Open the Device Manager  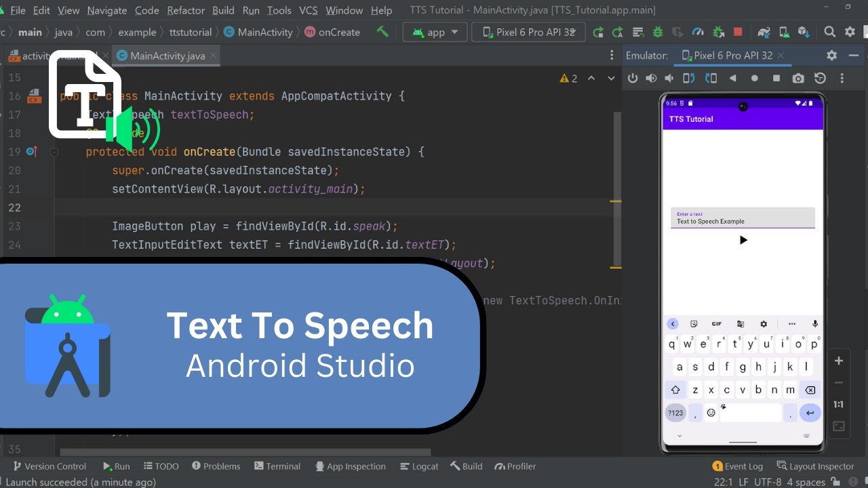784,32
